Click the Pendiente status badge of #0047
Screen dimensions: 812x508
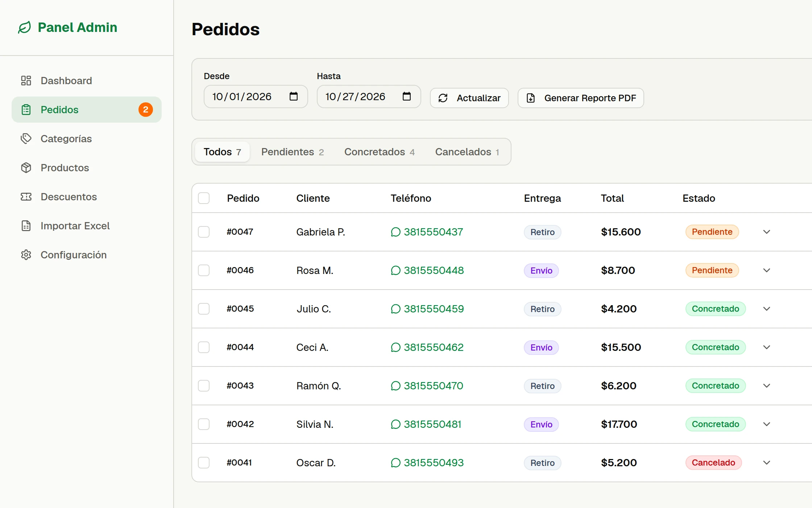(x=712, y=232)
